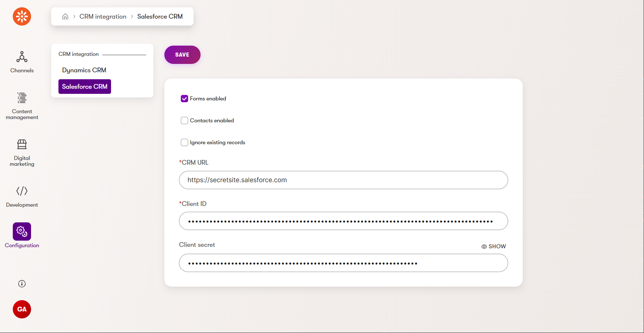Open Content management icon

click(22, 98)
